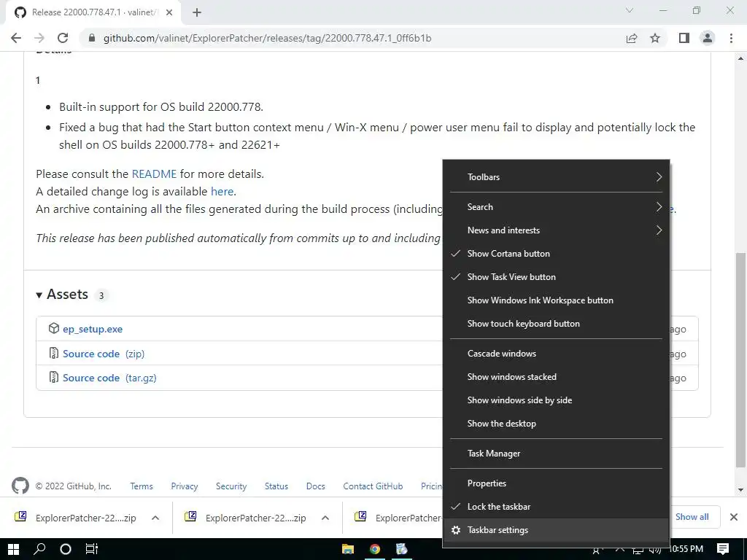Screen dimensions: 747x560
Task: Choose Show windows stacked
Action: tap(556, 377)
